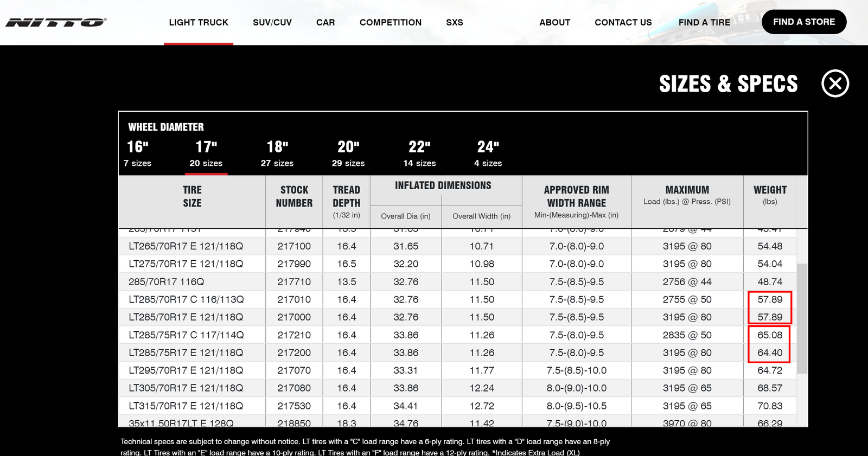Click the Tread Depth column header
This screenshot has height=456, width=868.
[347, 202]
